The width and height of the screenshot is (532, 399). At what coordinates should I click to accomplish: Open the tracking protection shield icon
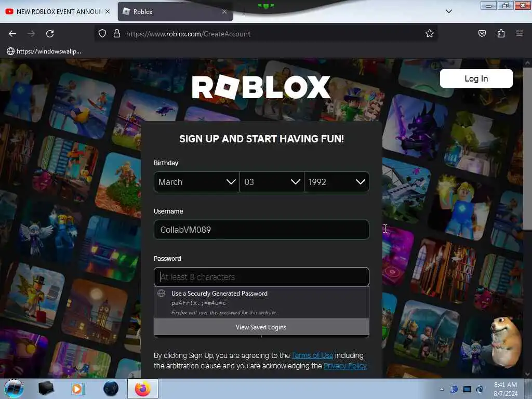(102, 34)
